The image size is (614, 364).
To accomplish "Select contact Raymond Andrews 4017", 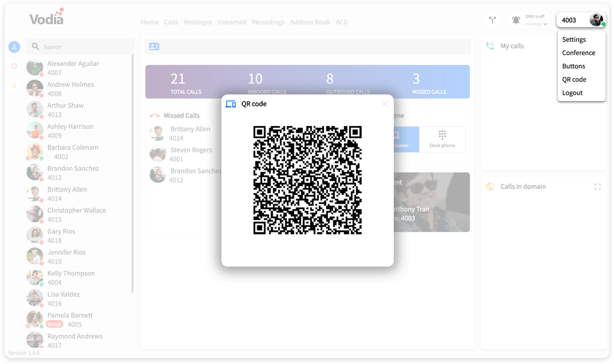I will (78, 341).
